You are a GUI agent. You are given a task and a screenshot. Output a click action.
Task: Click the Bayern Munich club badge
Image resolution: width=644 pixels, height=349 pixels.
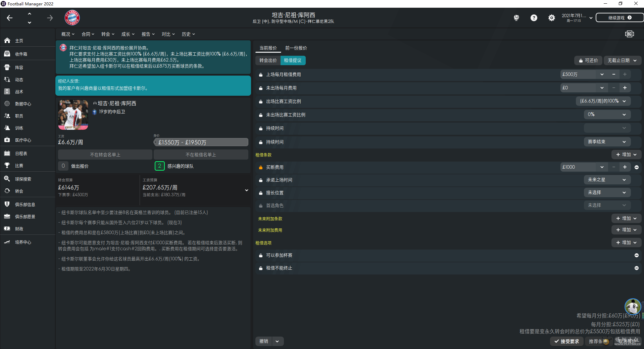[72, 18]
